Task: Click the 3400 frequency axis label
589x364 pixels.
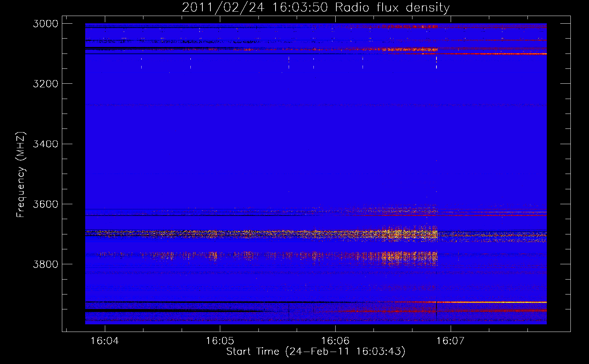Action: (x=46, y=144)
